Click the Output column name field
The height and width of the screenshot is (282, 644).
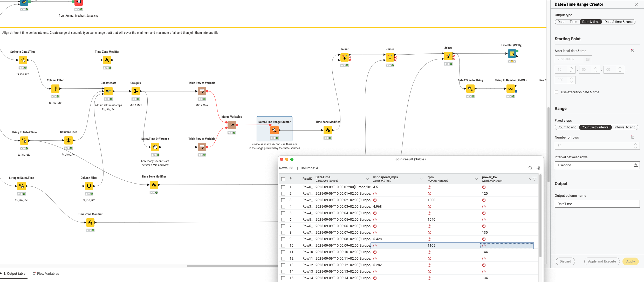(x=597, y=204)
